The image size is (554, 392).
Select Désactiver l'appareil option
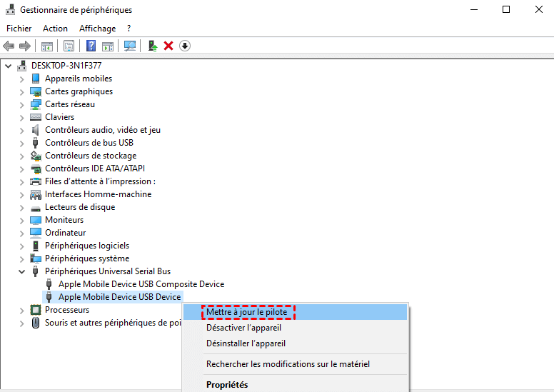click(x=243, y=328)
